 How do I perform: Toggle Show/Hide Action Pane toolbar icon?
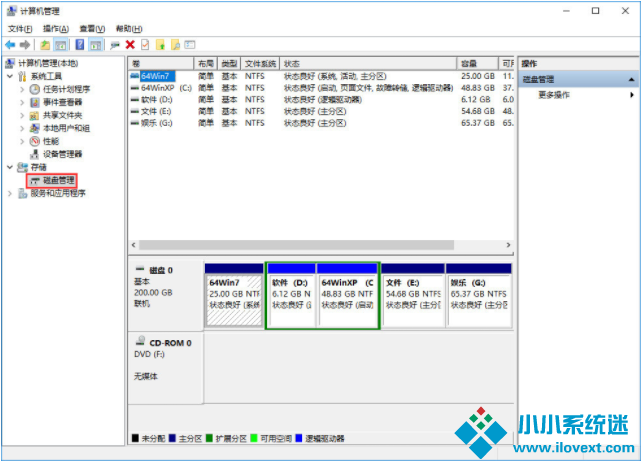pos(96,45)
